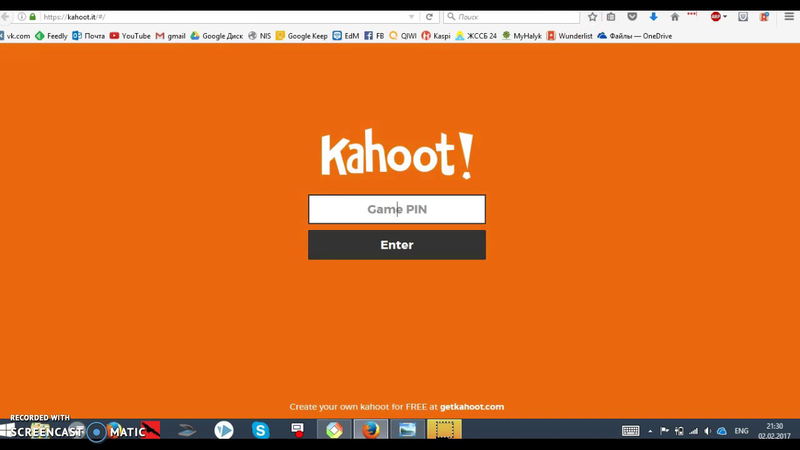Click the Game PIN input field
Viewport: 800px width, 450px height.
pos(396,209)
